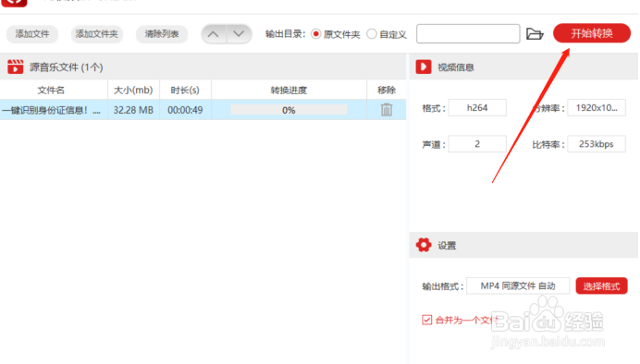Image resolution: width=640 pixels, height=364 pixels.
Task: Click the MP4 同源文件 自动 output format field
Action: coord(518,285)
